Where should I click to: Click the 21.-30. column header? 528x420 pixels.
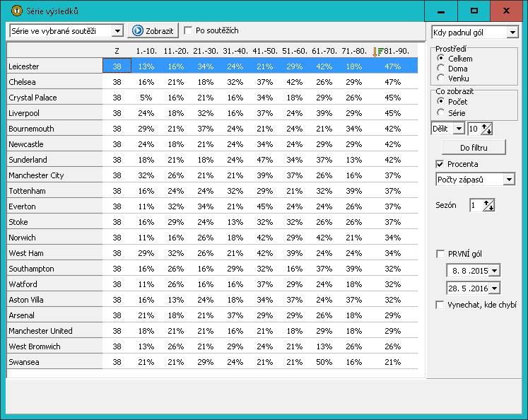(x=206, y=51)
